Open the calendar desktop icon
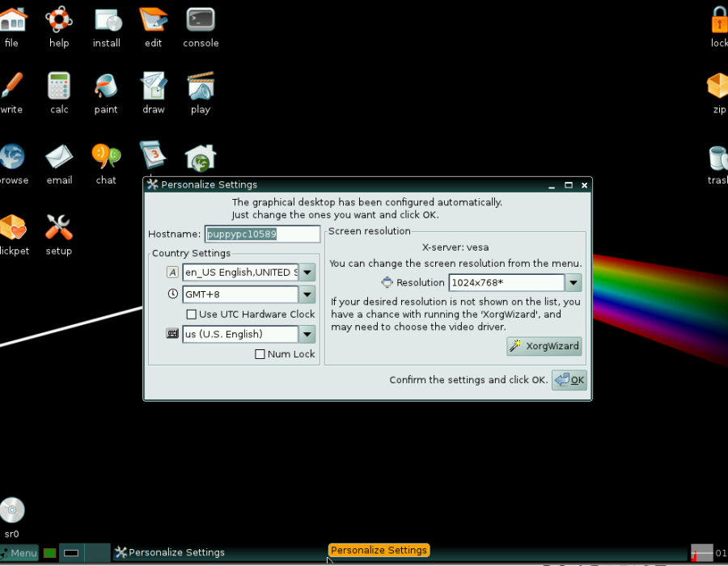The width and height of the screenshot is (728, 566). [153, 155]
